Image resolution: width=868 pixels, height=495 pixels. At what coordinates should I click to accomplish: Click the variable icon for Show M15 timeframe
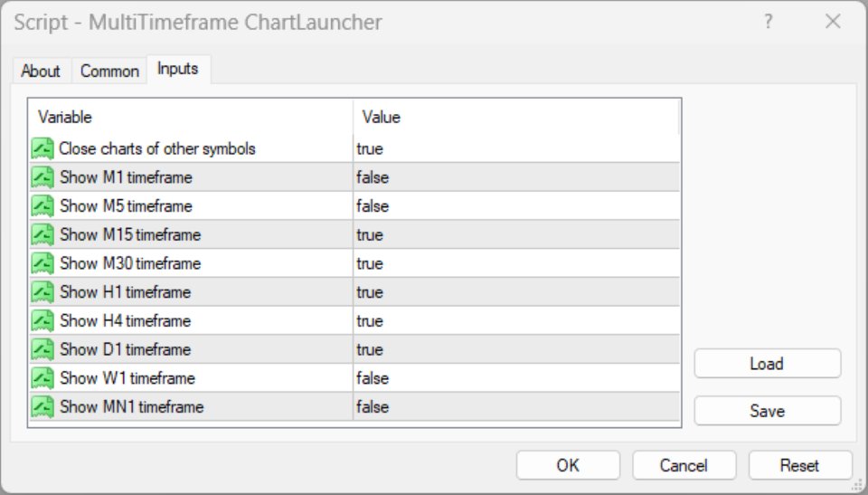(x=42, y=234)
